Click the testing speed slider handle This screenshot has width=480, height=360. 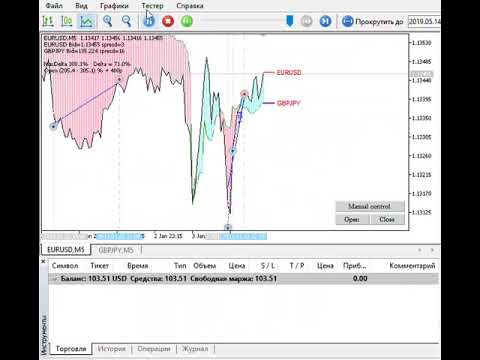(x=290, y=21)
